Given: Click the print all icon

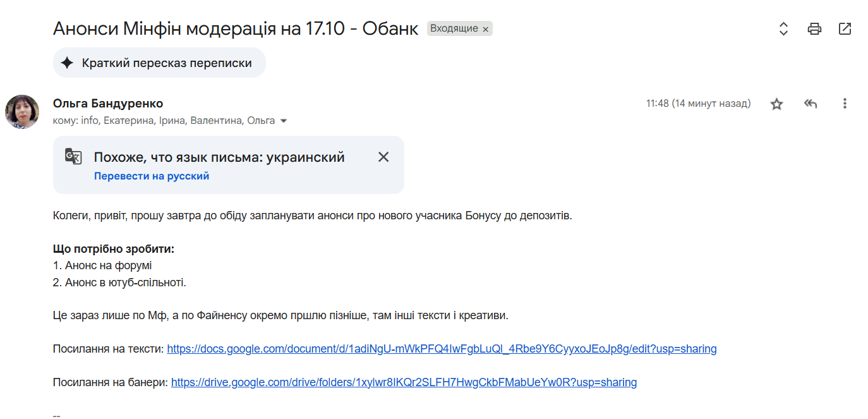Looking at the screenshot, I should pyautogui.click(x=814, y=28).
